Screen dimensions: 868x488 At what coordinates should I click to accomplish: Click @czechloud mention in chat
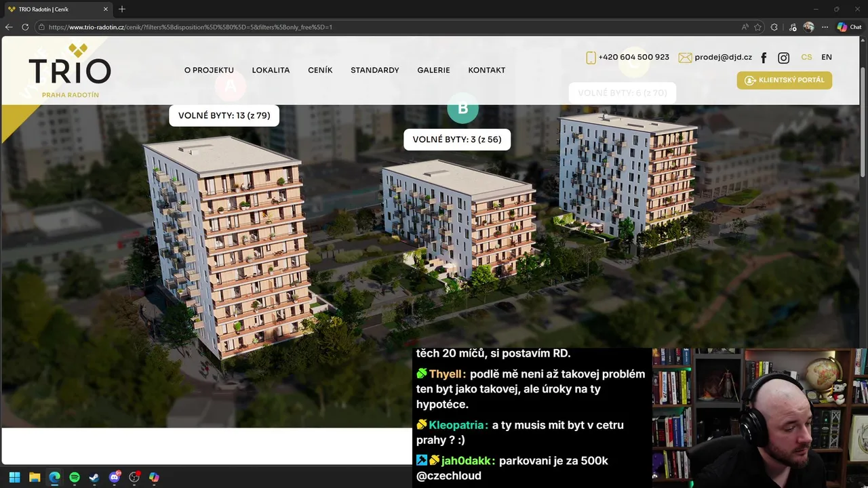pos(449,476)
